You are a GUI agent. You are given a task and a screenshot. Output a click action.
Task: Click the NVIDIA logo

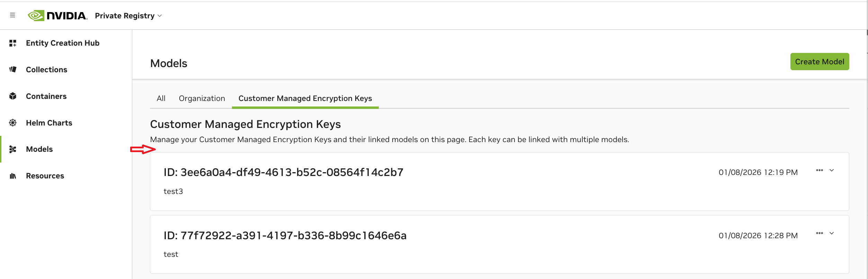pos(57,16)
